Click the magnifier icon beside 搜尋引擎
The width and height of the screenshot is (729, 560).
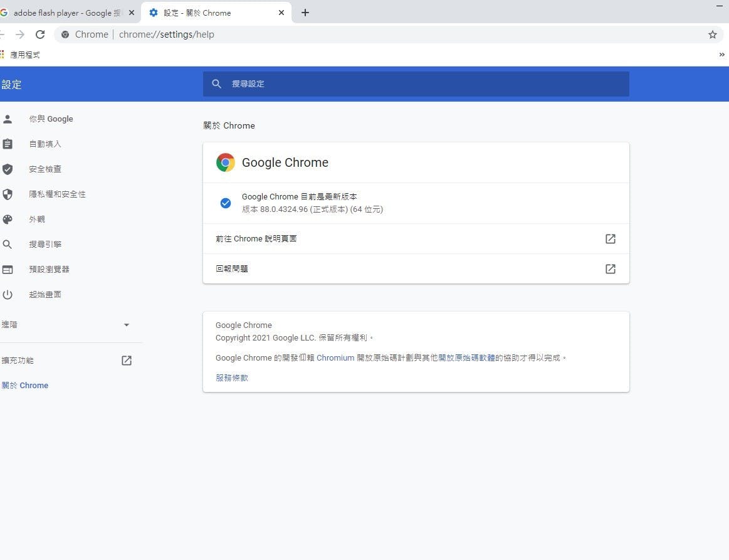tap(8, 245)
